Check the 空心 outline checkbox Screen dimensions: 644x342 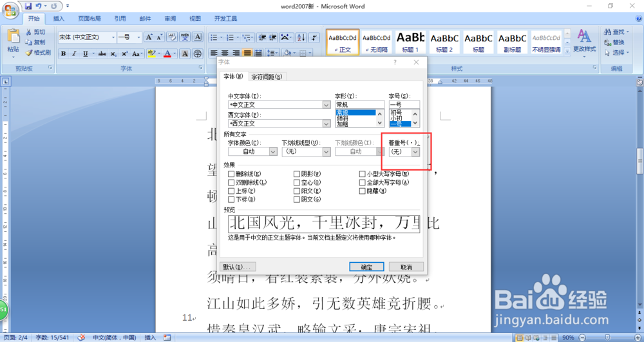tap(297, 182)
